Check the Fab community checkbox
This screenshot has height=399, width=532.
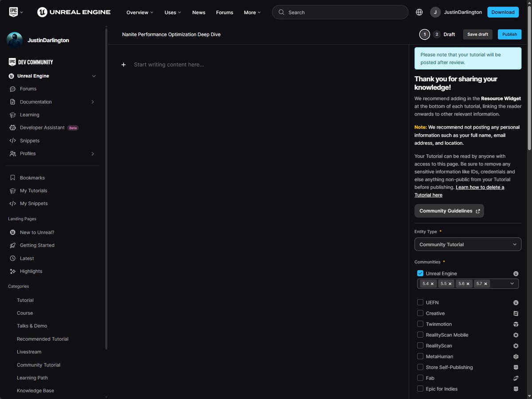click(420, 378)
